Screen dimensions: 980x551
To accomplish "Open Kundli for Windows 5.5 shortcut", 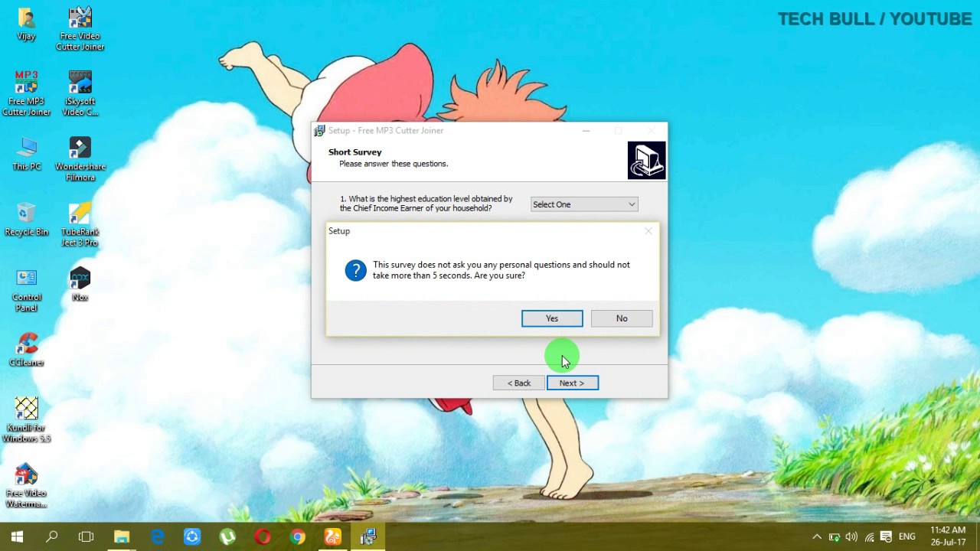I will pos(26,420).
